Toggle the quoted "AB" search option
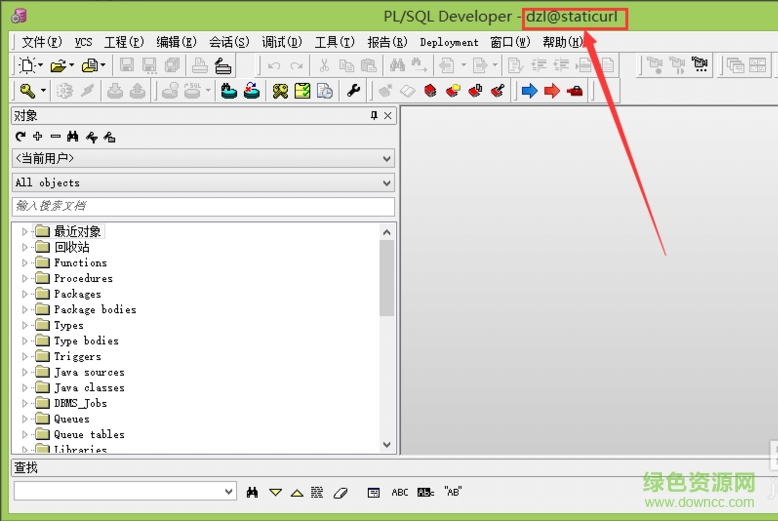 click(x=453, y=492)
